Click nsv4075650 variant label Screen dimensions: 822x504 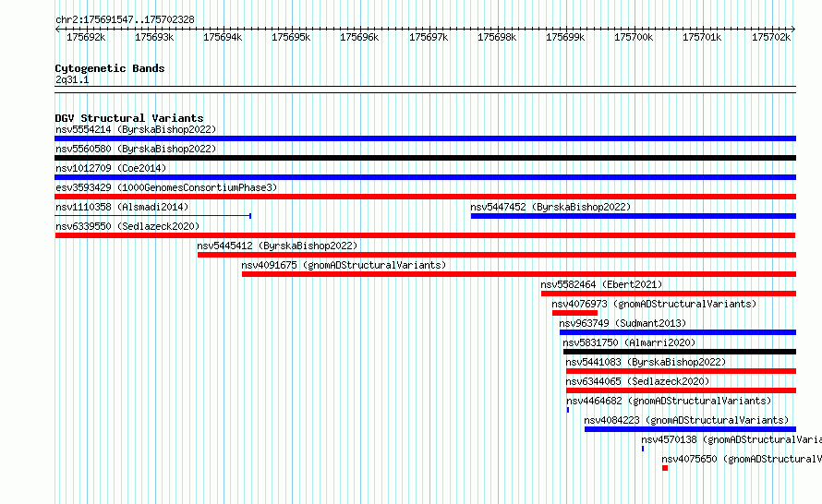tap(742, 459)
